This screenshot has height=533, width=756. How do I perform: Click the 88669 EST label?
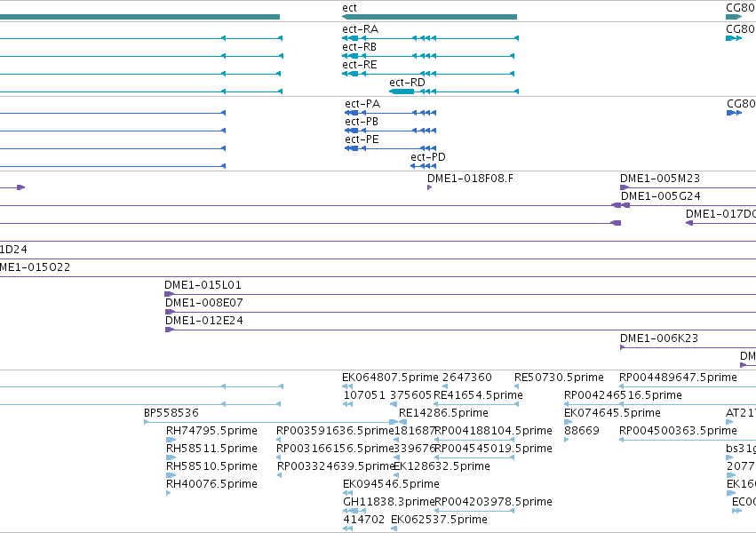(582, 431)
